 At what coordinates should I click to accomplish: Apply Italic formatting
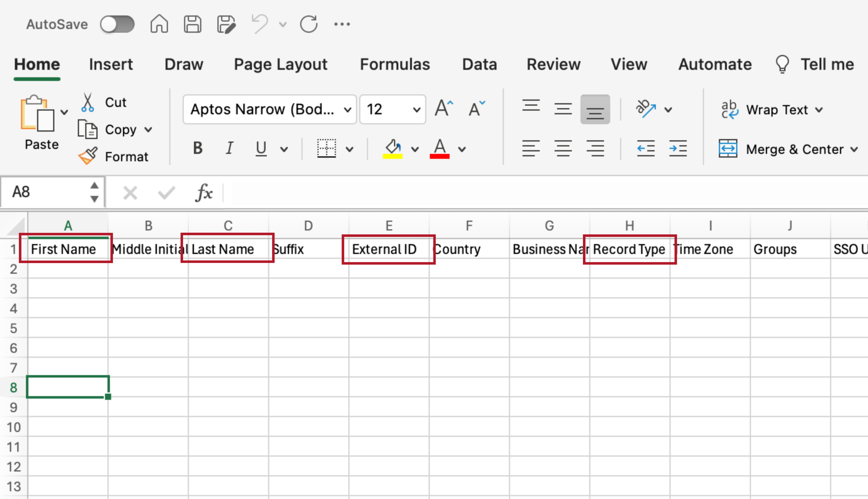coord(230,148)
